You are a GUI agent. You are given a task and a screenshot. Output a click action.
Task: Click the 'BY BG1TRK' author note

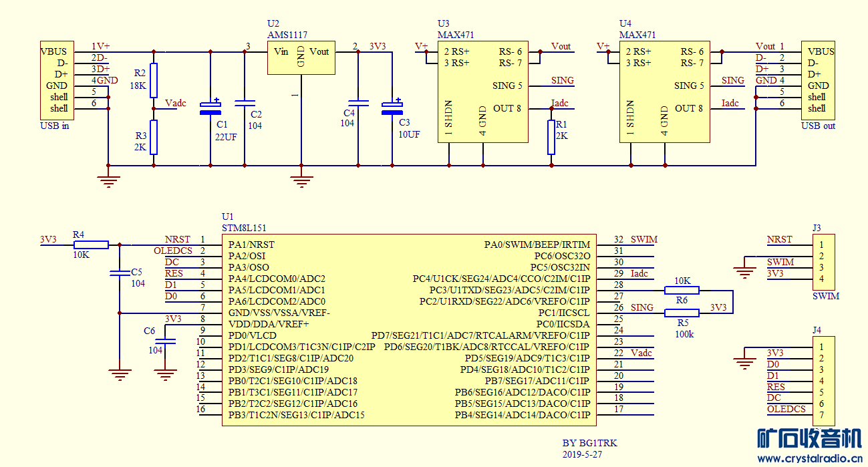[590, 442]
